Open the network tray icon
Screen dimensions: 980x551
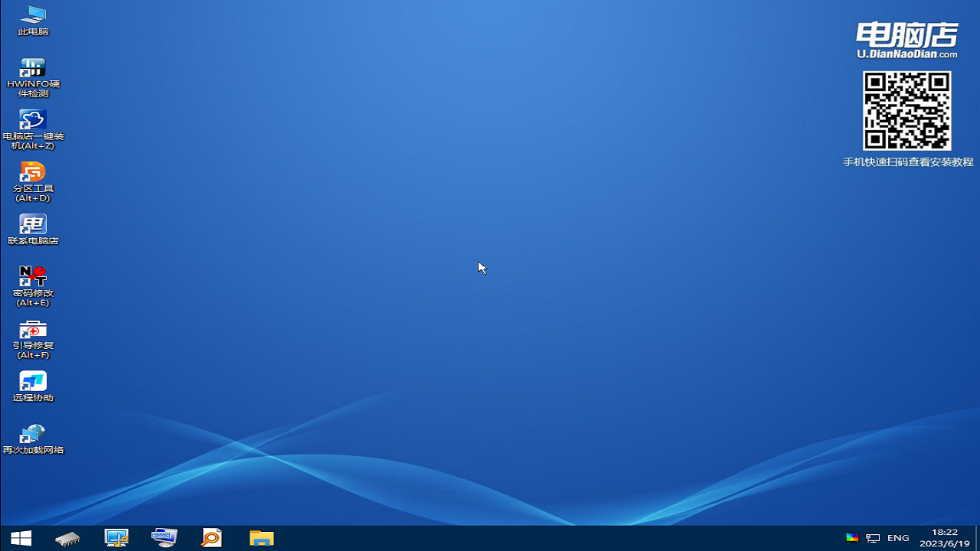tap(873, 538)
